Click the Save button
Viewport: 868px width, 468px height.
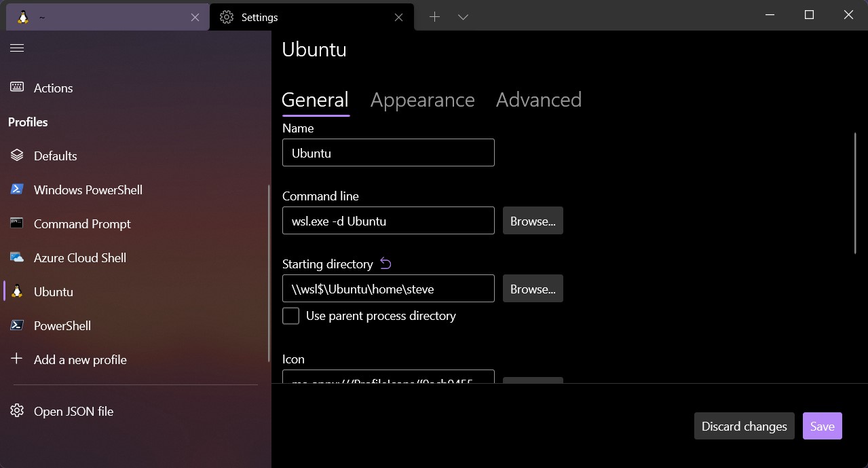click(x=822, y=426)
